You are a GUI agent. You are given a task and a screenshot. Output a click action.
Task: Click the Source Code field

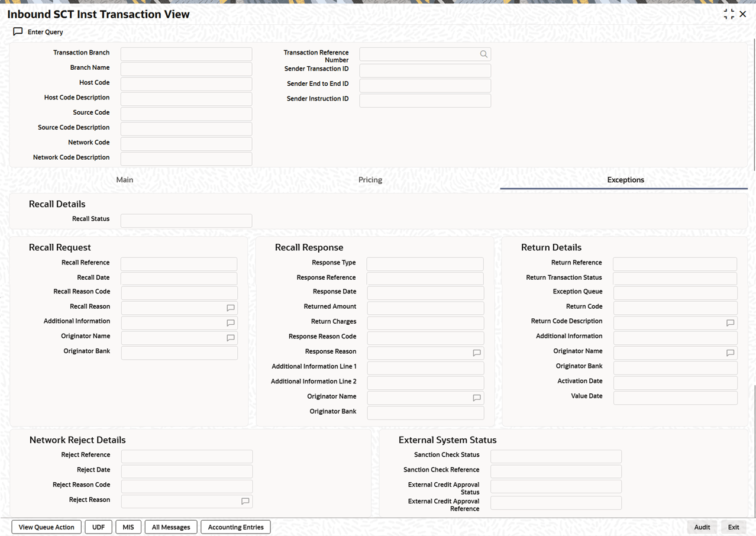(x=186, y=114)
